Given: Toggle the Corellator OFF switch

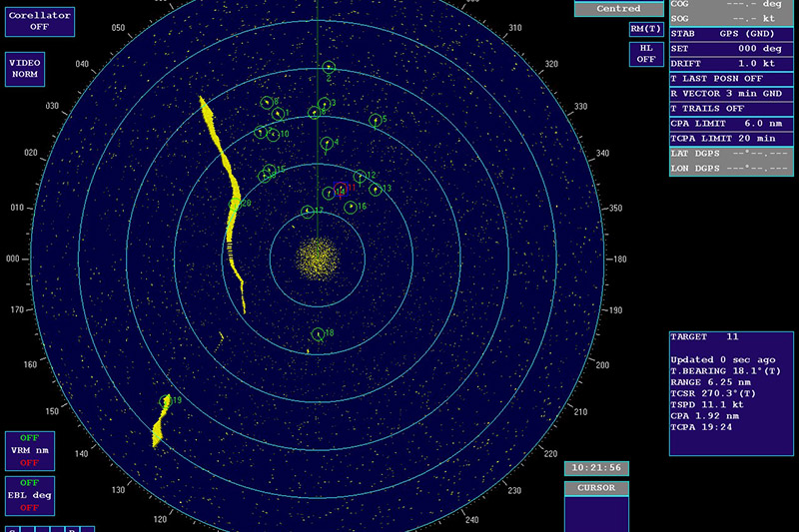Looking at the screenshot, I should 40,21.
